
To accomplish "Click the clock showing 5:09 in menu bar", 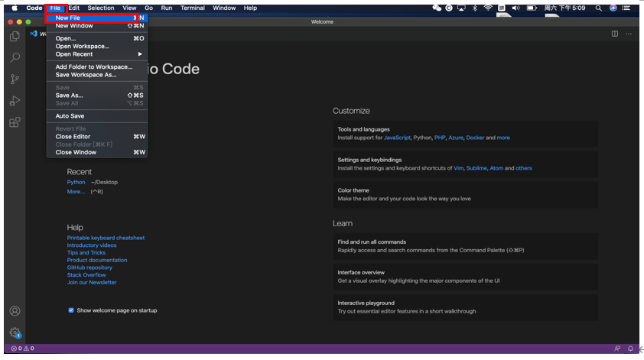I will [x=564, y=8].
